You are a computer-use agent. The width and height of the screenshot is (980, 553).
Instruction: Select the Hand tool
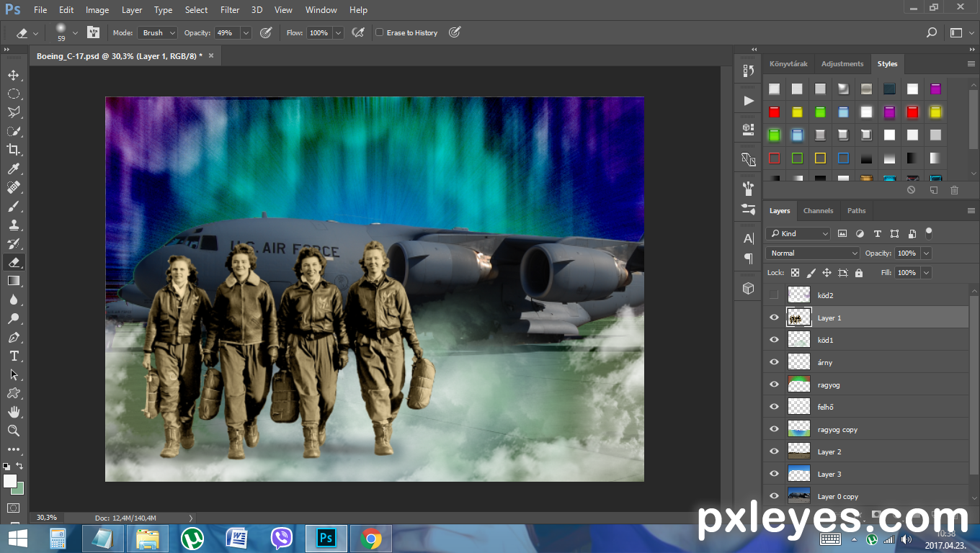[14, 412]
